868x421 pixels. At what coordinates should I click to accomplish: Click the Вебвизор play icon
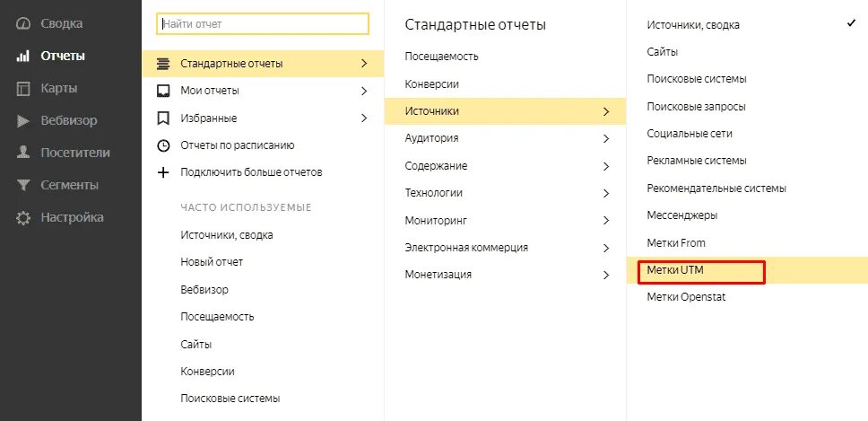23,121
